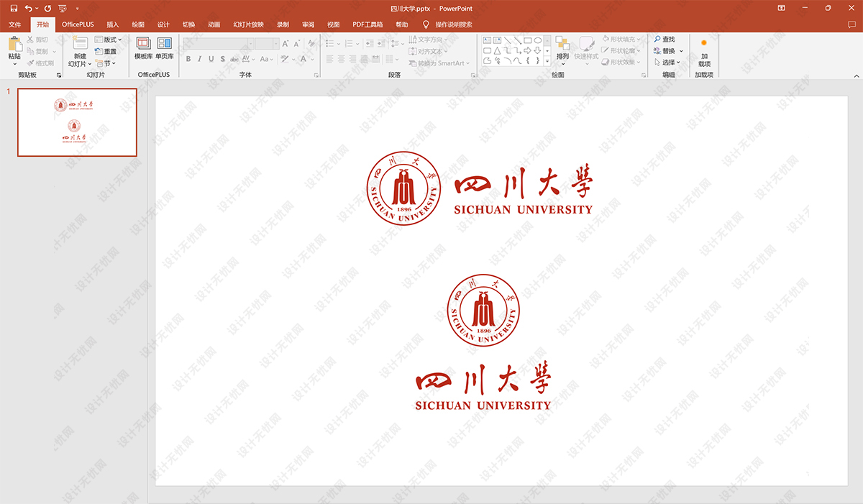The width and height of the screenshot is (863, 504).
Task: Open Change Case (Aa) dropdown
Action: click(x=266, y=59)
